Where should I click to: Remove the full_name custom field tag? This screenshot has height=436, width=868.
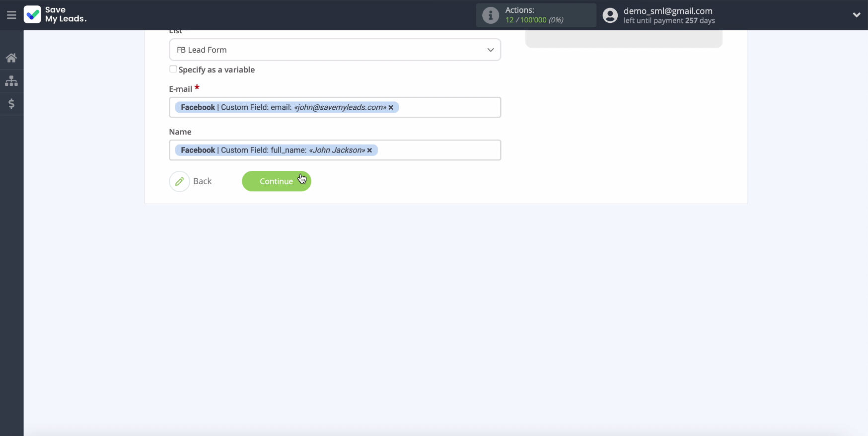pyautogui.click(x=369, y=150)
